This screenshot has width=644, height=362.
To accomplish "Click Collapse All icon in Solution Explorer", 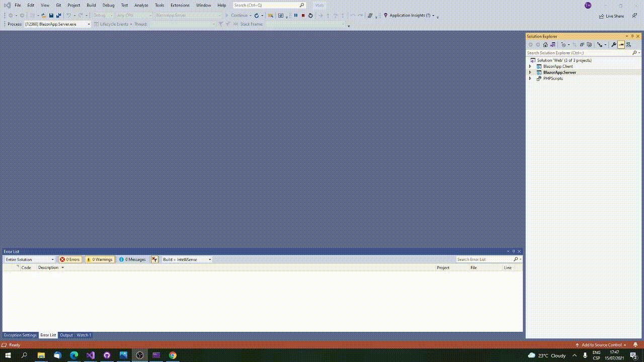I will (x=582, y=45).
